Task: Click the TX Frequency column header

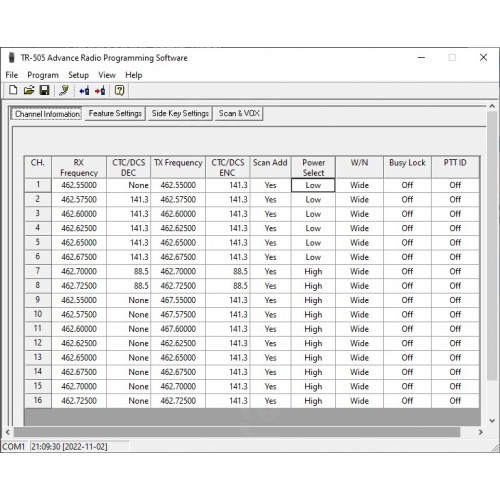Action: coord(178,167)
